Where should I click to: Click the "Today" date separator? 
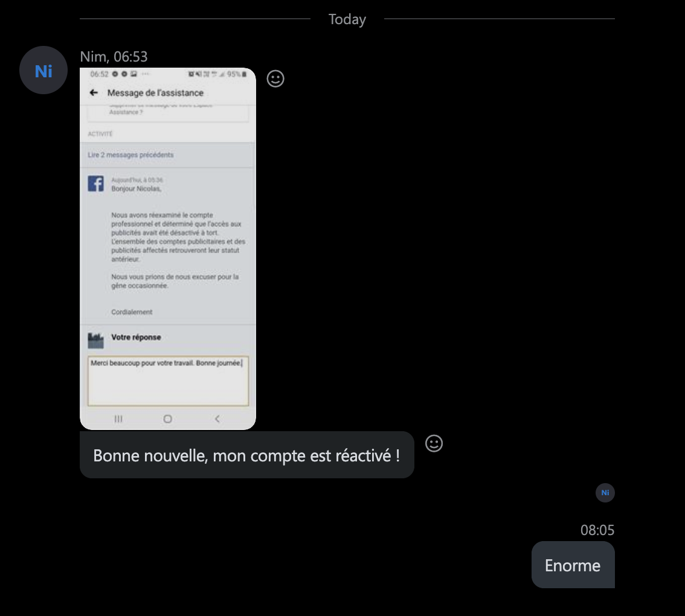(x=347, y=19)
